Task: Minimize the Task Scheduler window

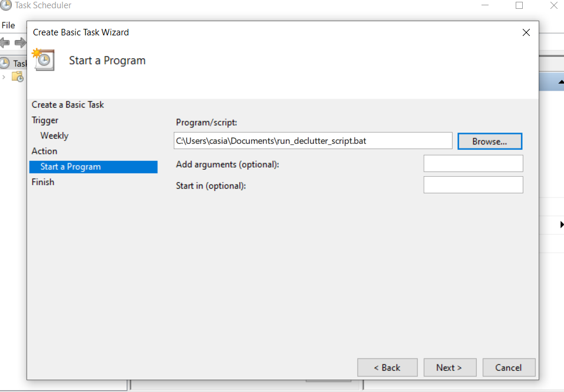Action: point(485,5)
